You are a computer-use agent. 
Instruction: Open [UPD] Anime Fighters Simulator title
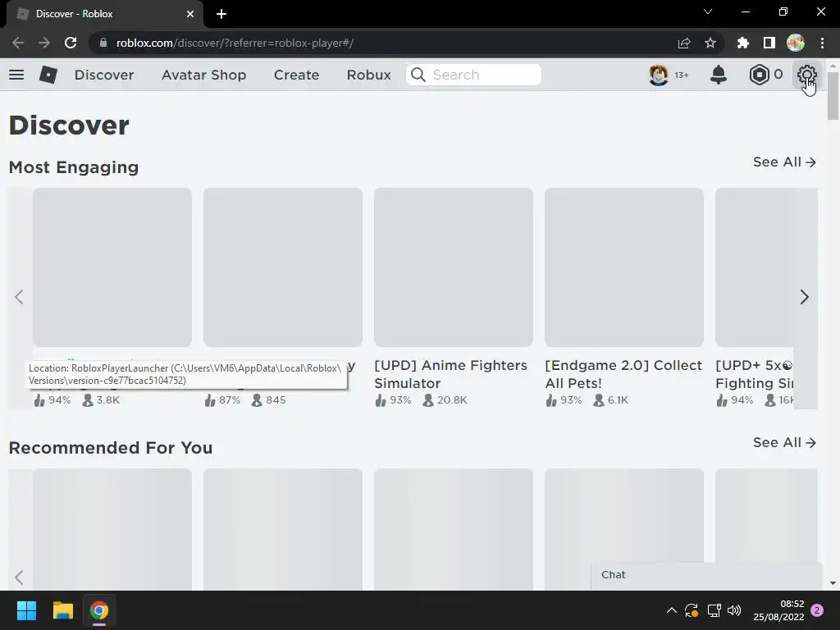pyautogui.click(x=450, y=374)
